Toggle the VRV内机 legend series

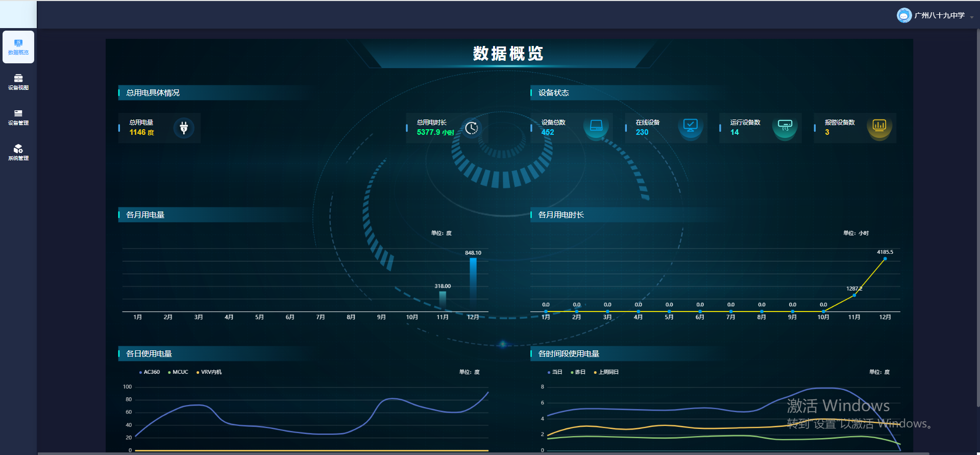coord(209,372)
